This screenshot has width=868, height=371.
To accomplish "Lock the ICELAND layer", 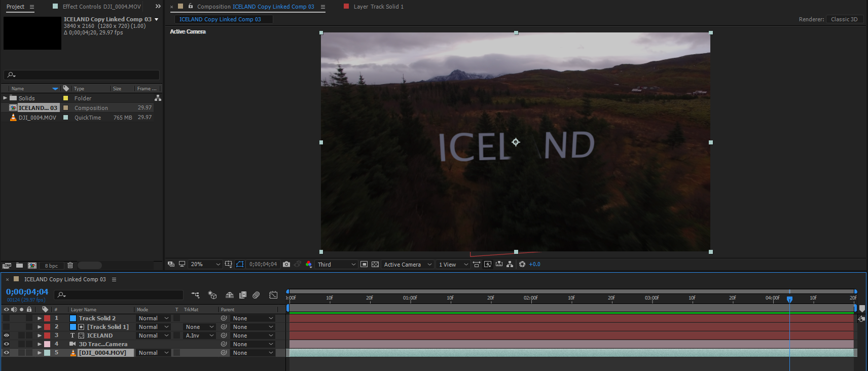I will (x=29, y=336).
